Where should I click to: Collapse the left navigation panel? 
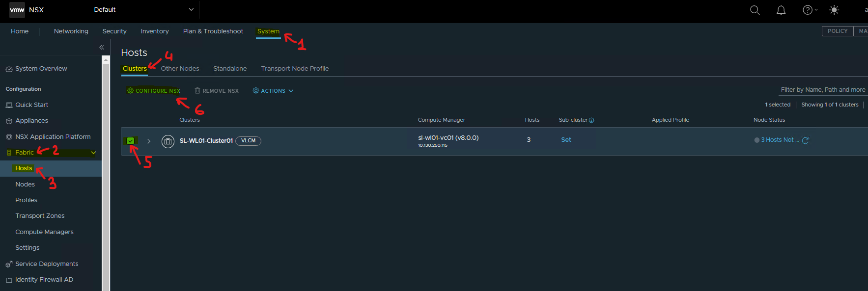click(x=102, y=47)
